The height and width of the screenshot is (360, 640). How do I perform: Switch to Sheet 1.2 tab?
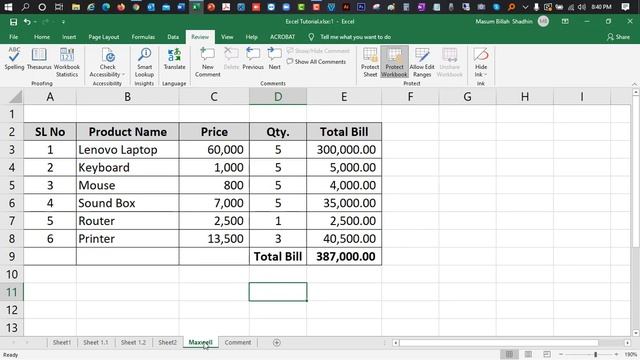click(x=133, y=342)
